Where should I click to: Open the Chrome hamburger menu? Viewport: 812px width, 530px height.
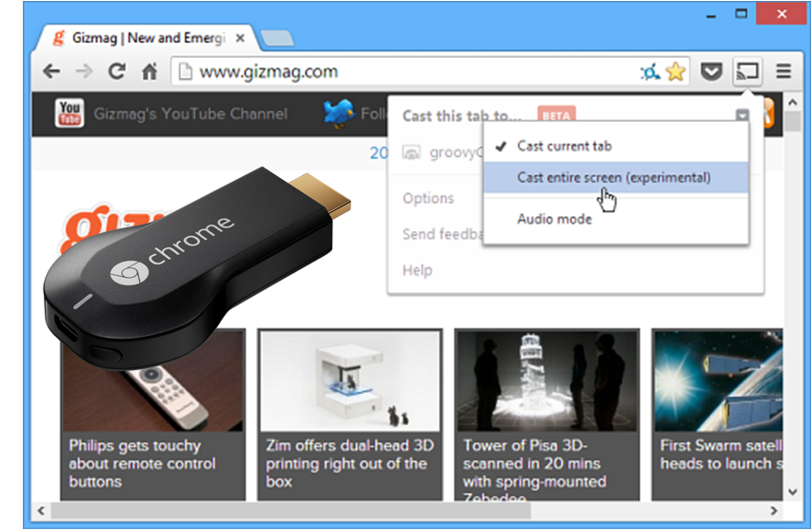click(x=784, y=71)
